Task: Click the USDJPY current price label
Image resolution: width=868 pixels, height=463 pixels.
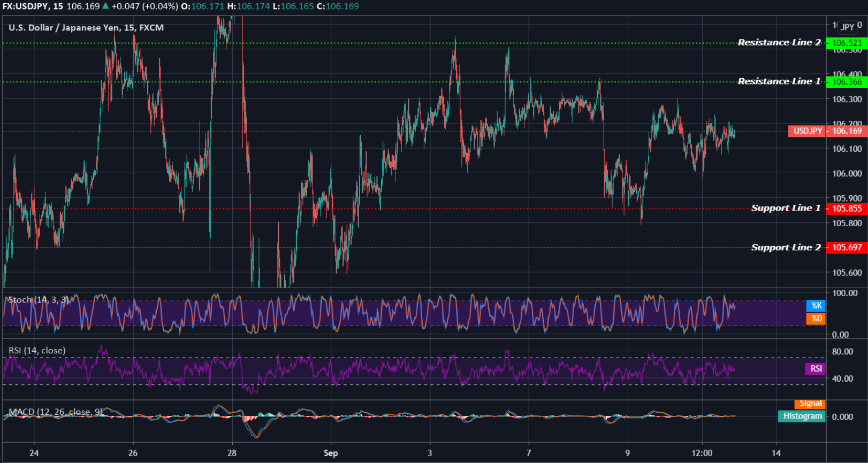Action: (x=808, y=131)
